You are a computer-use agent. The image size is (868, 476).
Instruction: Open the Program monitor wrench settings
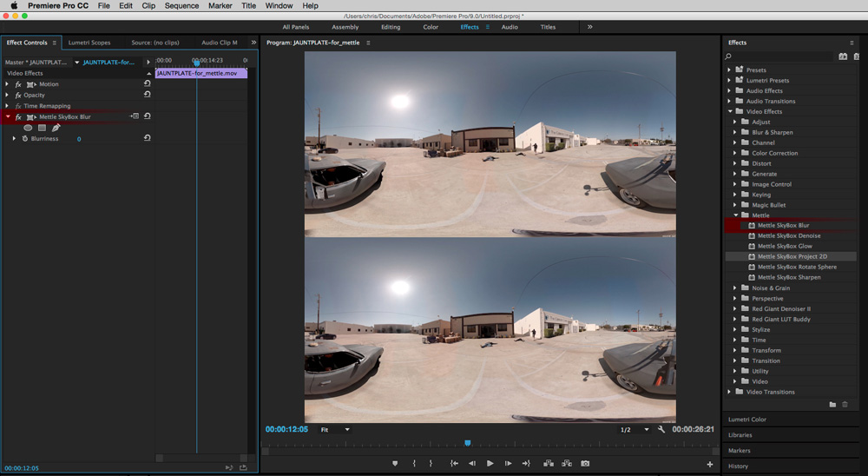coord(661,429)
